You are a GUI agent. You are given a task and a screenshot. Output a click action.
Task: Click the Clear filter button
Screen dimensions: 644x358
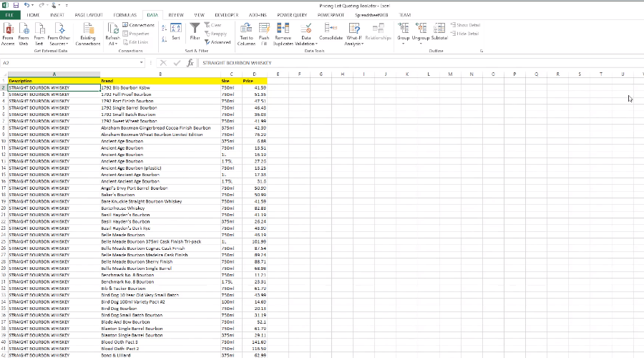[213, 25]
